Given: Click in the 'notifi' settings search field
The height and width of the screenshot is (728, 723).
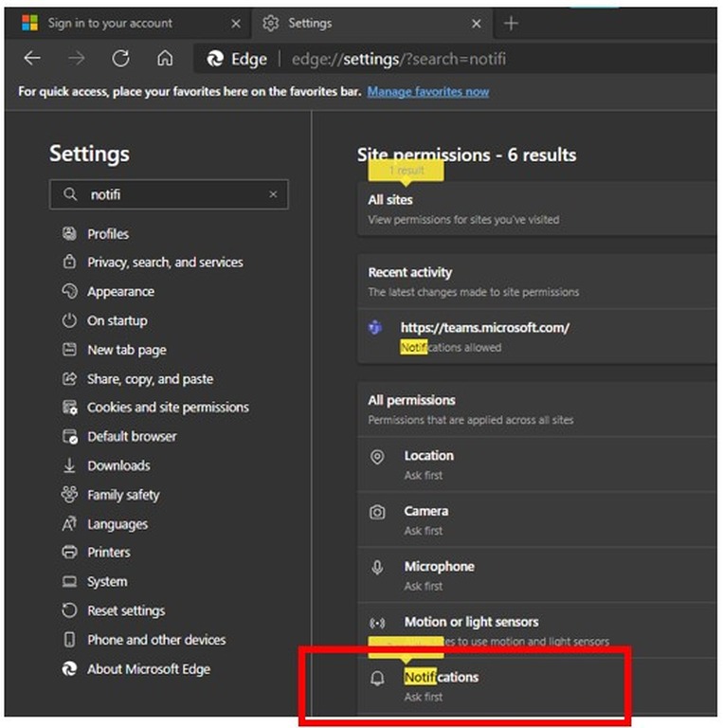Looking at the screenshot, I should (x=169, y=194).
